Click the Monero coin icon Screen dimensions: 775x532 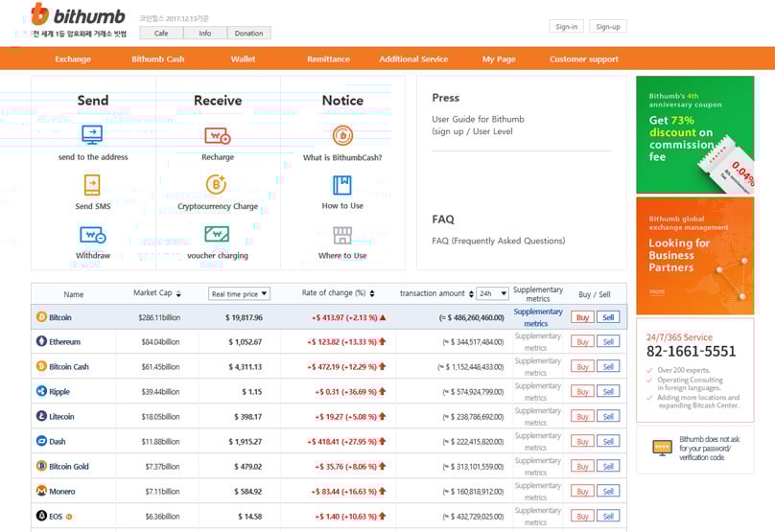point(41,491)
